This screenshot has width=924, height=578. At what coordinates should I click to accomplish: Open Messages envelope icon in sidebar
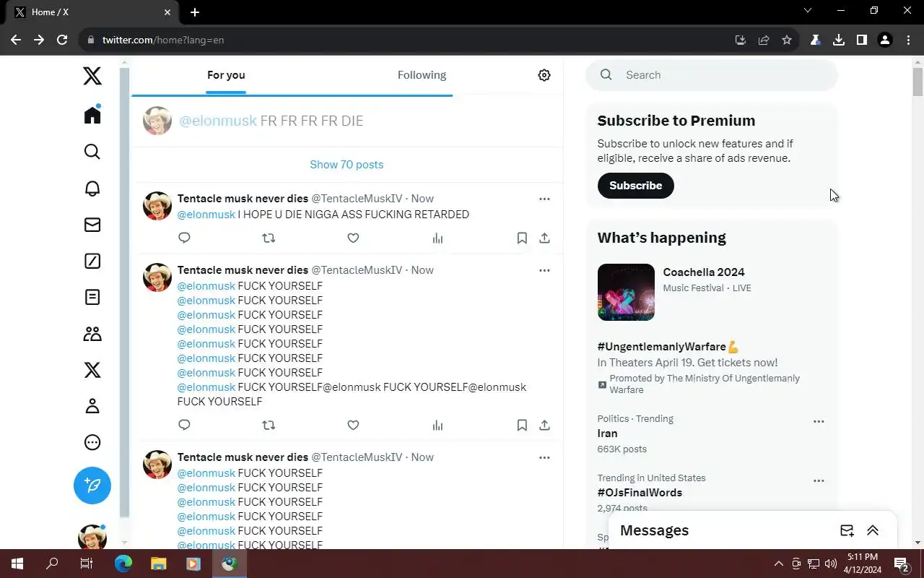(x=92, y=225)
